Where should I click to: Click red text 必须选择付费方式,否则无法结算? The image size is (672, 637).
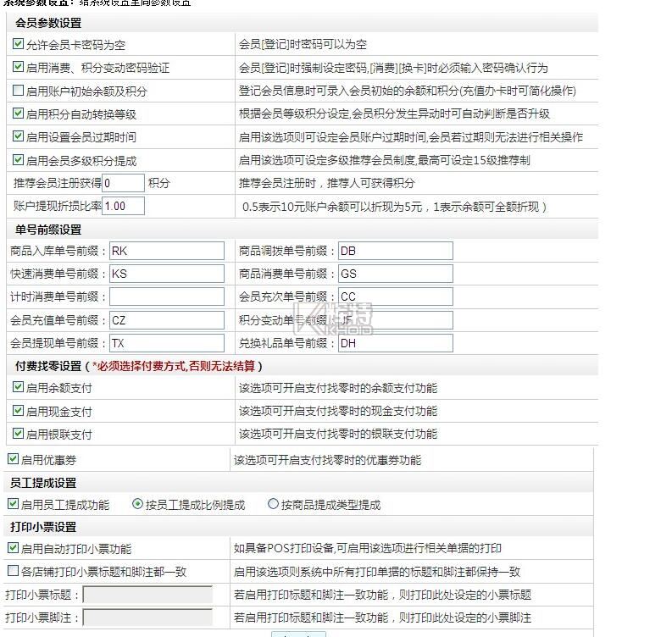(x=175, y=366)
